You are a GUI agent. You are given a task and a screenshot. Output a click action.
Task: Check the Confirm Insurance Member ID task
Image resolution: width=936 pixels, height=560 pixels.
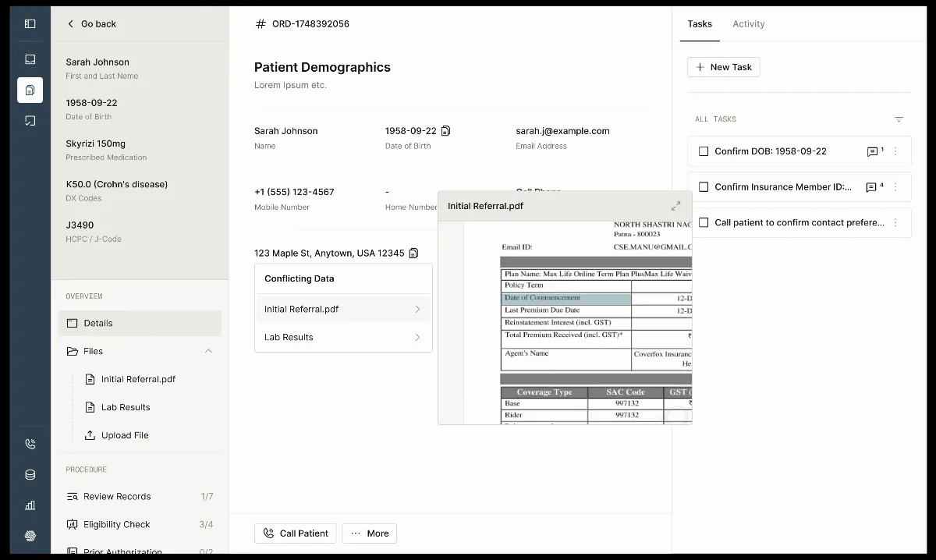[704, 187]
